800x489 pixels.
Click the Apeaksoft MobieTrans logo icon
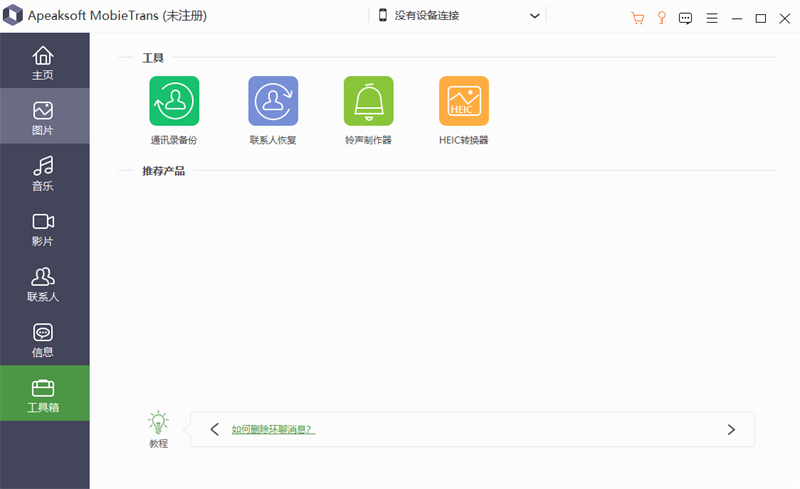13,15
